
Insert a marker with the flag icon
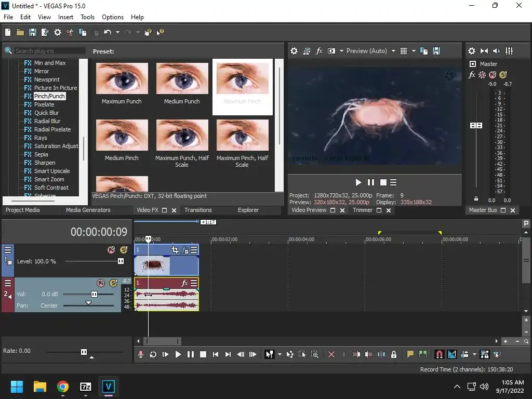pos(410,354)
